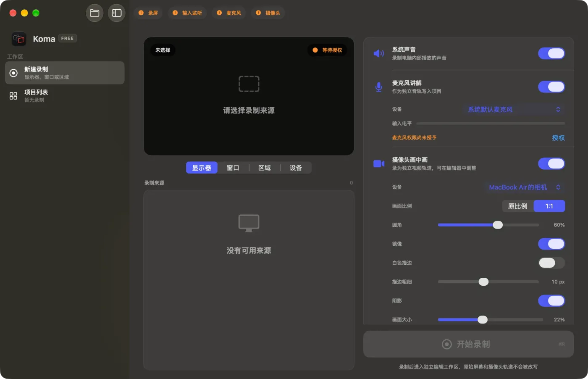
Task: Click the dashed selection icon in preview
Action: pyautogui.click(x=249, y=84)
